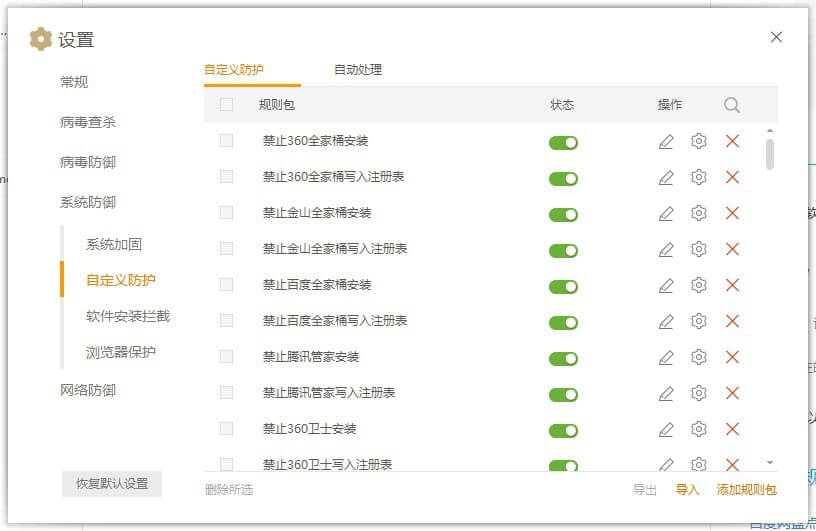816x531 pixels.
Task: Delete the 禁止百度全家桶安装 rule
Action: 732,285
